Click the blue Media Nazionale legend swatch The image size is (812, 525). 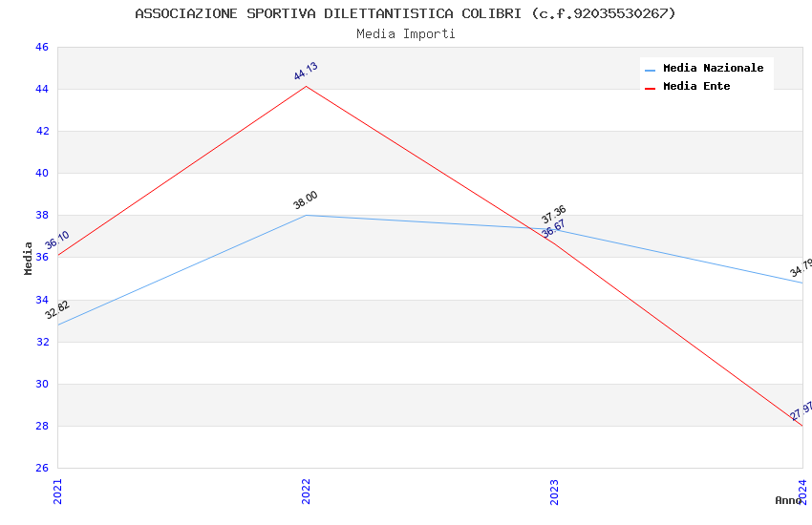coord(651,69)
